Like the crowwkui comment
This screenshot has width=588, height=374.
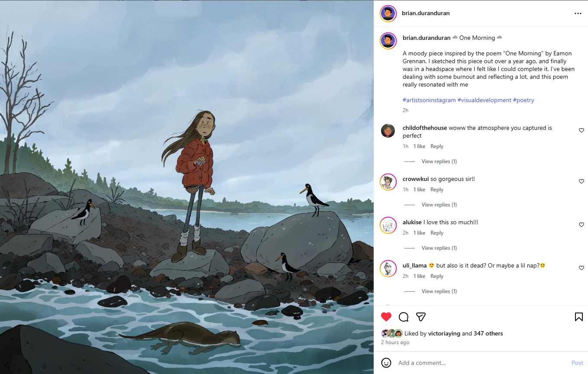click(582, 181)
